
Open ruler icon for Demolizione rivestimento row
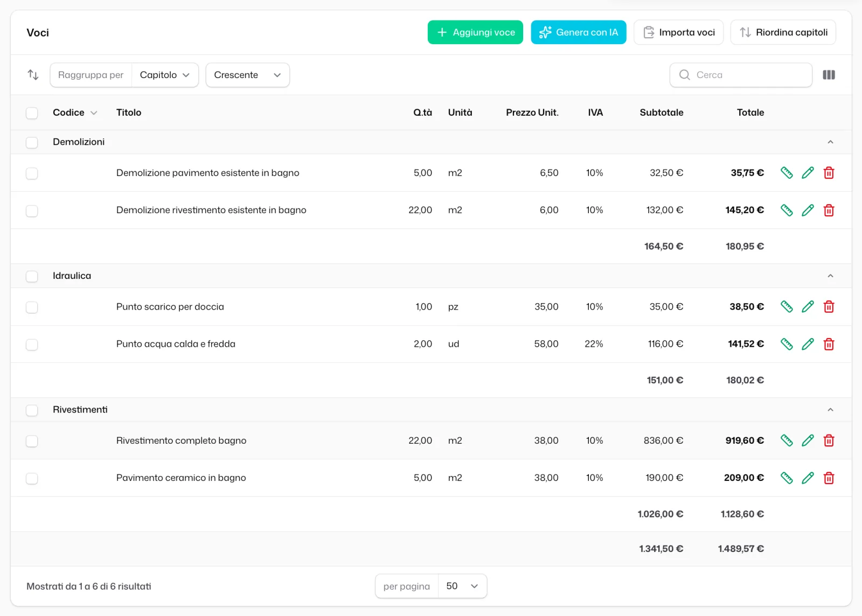[x=787, y=210]
